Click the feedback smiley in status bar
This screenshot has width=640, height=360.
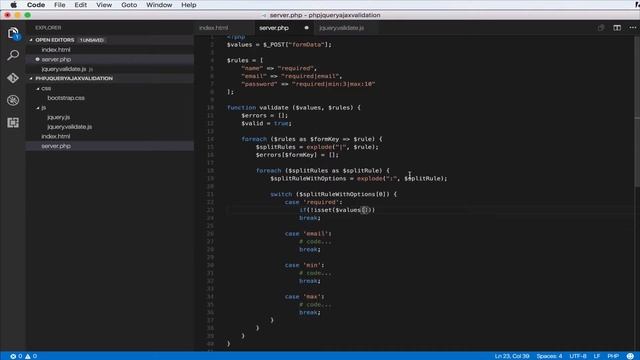point(630,356)
